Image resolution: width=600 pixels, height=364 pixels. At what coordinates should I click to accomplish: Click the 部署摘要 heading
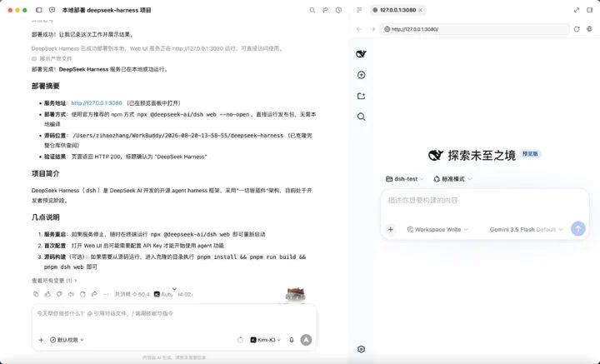point(46,86)
